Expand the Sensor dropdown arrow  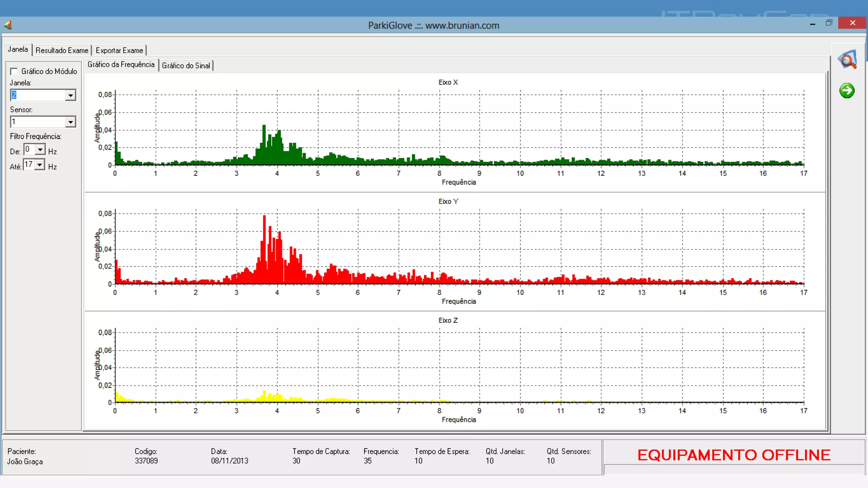(x=70, y=122)
